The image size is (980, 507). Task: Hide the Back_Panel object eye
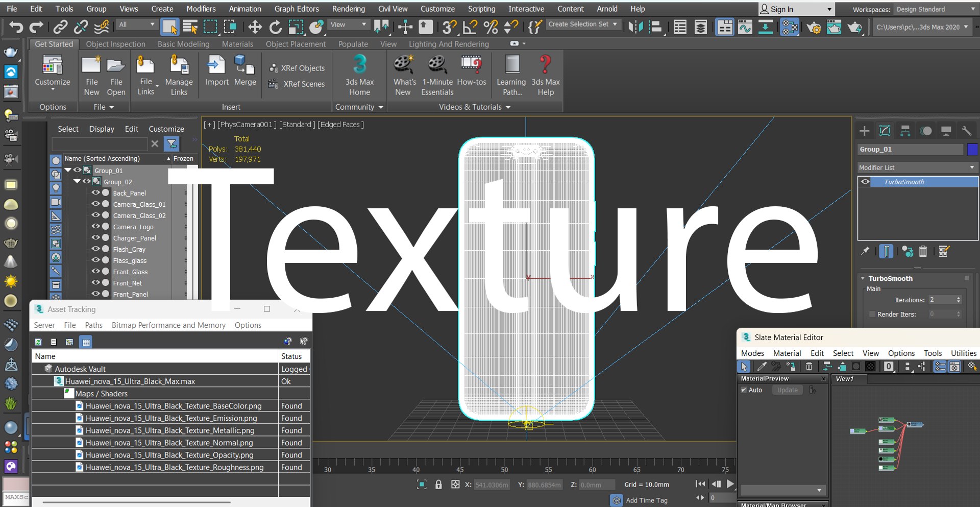(x=95, y=193)
